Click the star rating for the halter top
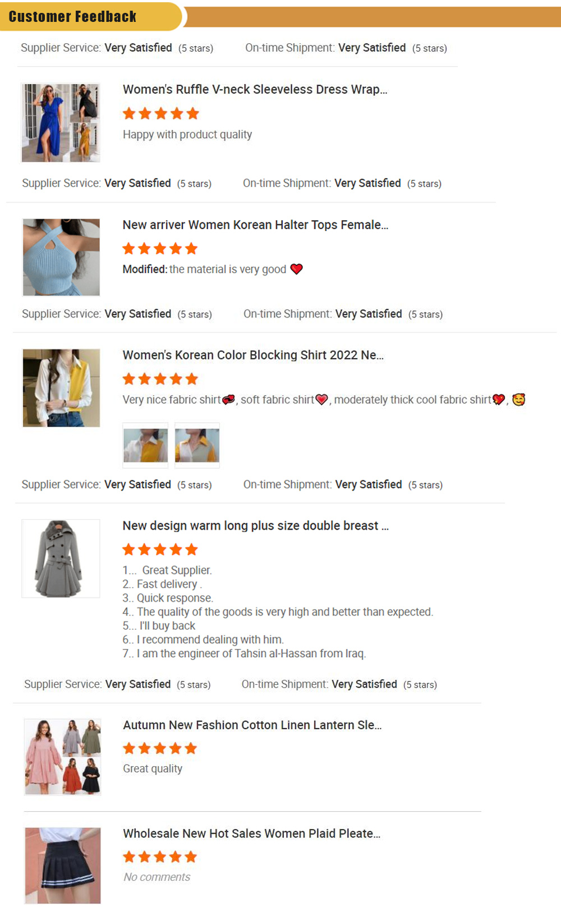This screenshot has height=924, width=561. point(160,249)
